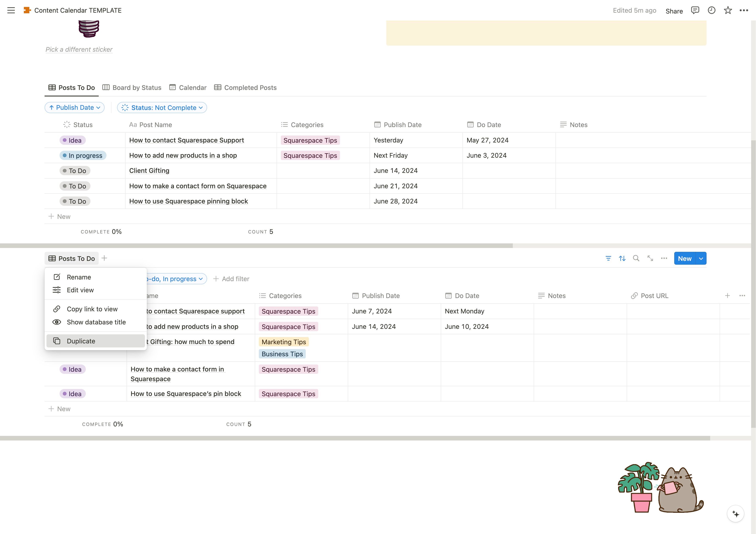This screenshot has height=534, width=756.
Task: Open the sidebar hamburger menu
Action: pyautogui.click(x=11, y=10)
